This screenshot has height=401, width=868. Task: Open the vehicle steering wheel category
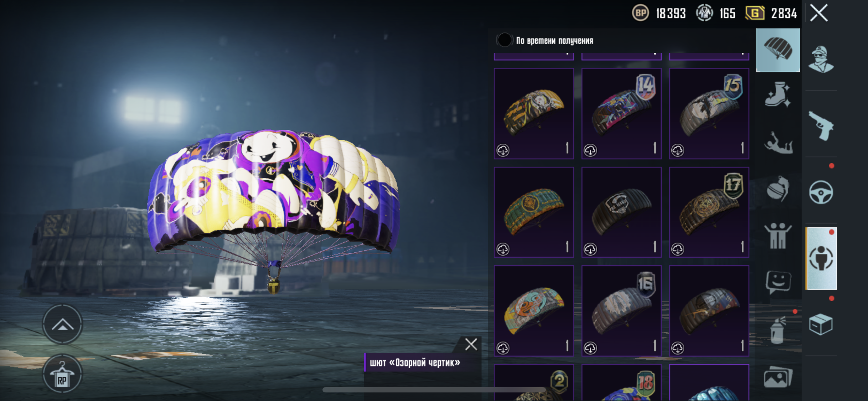click(x=821, y=192)
